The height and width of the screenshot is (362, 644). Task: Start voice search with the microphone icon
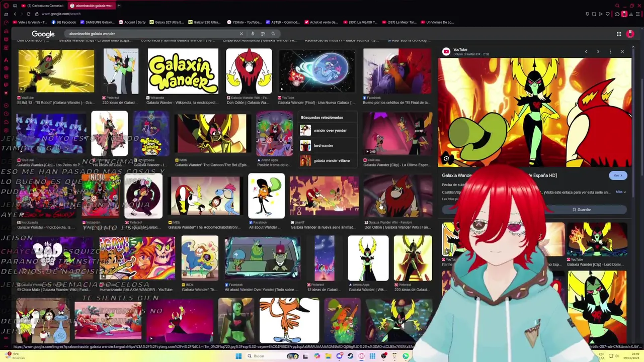pos(253,34)
